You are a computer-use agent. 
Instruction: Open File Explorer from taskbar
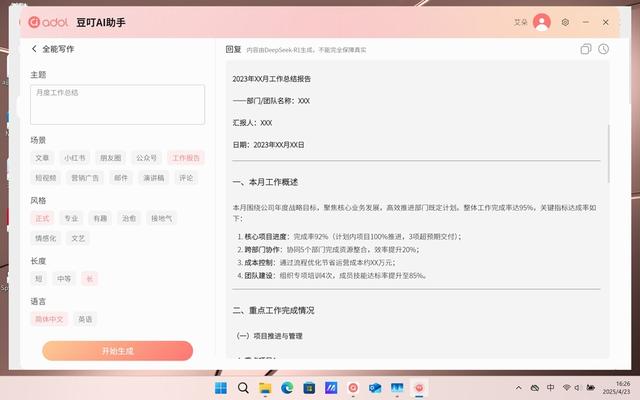click(x=265, y=388)
